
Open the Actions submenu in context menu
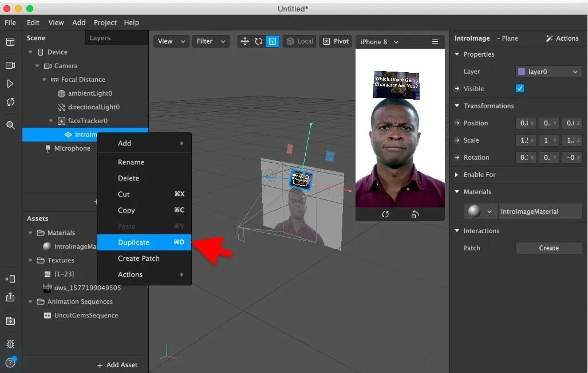144,274
